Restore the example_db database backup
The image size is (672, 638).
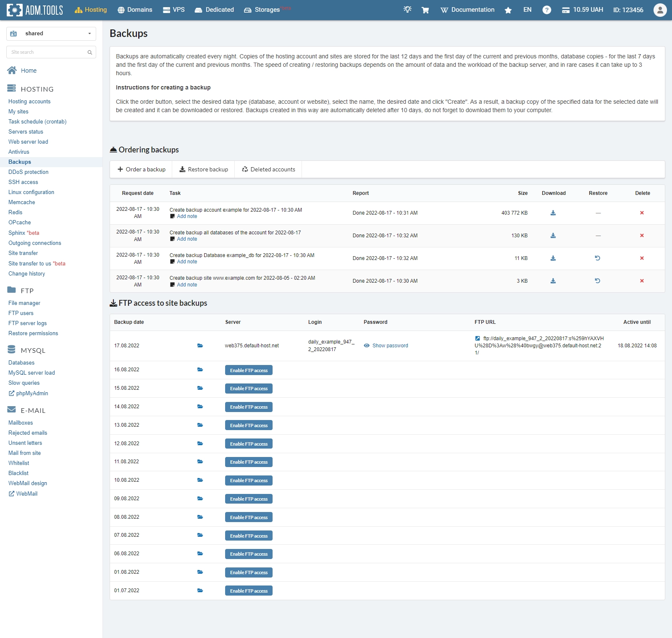coord(597,258)
